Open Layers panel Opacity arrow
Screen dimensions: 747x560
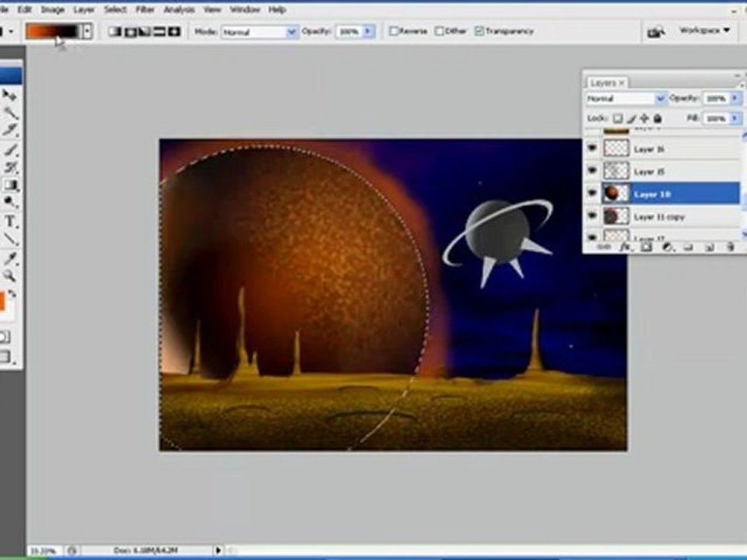735,99
